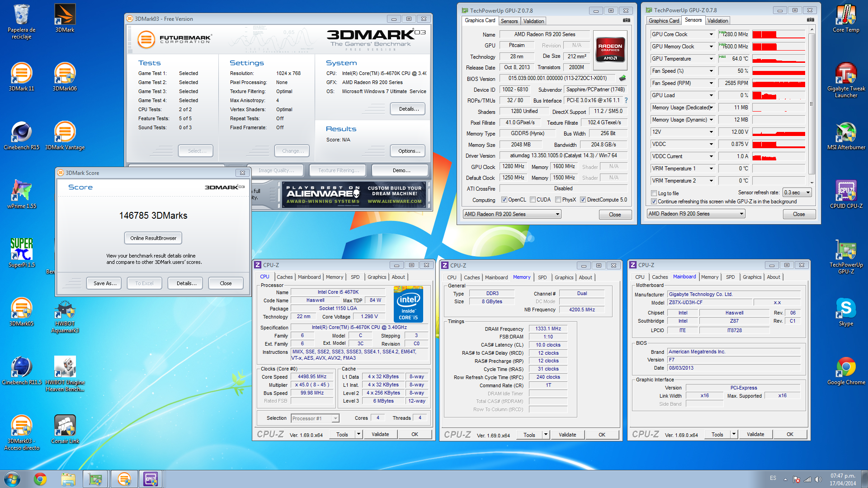Launch 3DMark05 desktop shortcut
The height and width of the screenshot is (488, 868).
click(21, 312)
